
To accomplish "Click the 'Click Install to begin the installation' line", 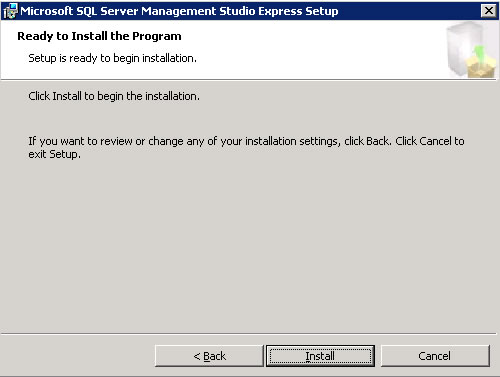I will 114,96.
